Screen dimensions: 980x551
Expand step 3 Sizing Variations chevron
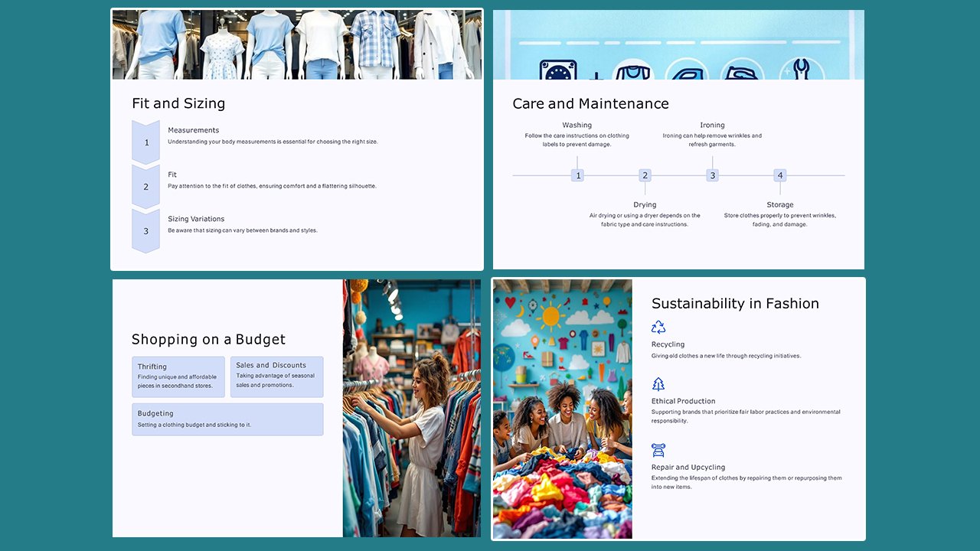click(x=145, y=230)
